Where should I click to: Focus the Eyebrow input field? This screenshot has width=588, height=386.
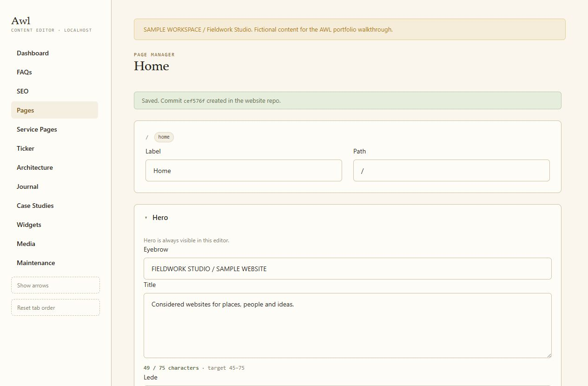point(348,269)
